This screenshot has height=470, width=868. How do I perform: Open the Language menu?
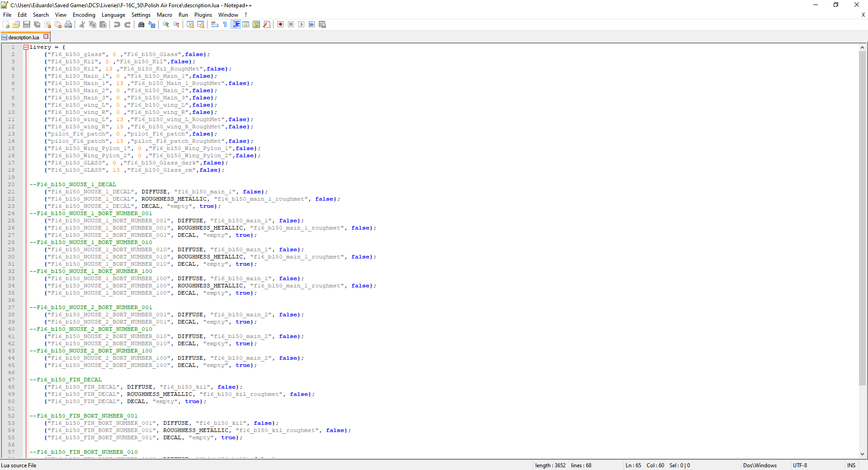click(113, 15)
